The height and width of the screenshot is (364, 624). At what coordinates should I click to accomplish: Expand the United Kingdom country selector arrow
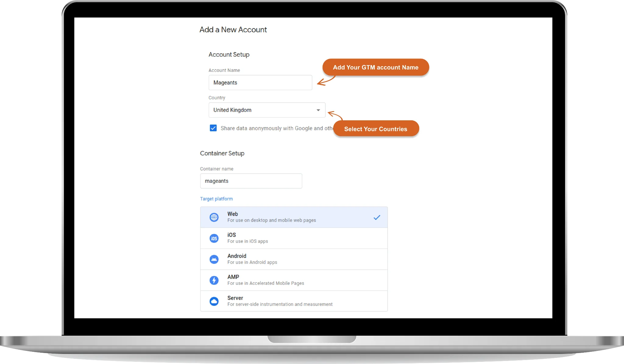pos(318,110)
